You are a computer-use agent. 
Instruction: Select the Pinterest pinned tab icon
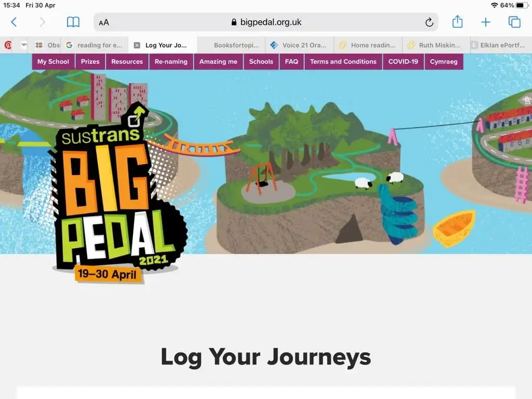pos(7,45)
